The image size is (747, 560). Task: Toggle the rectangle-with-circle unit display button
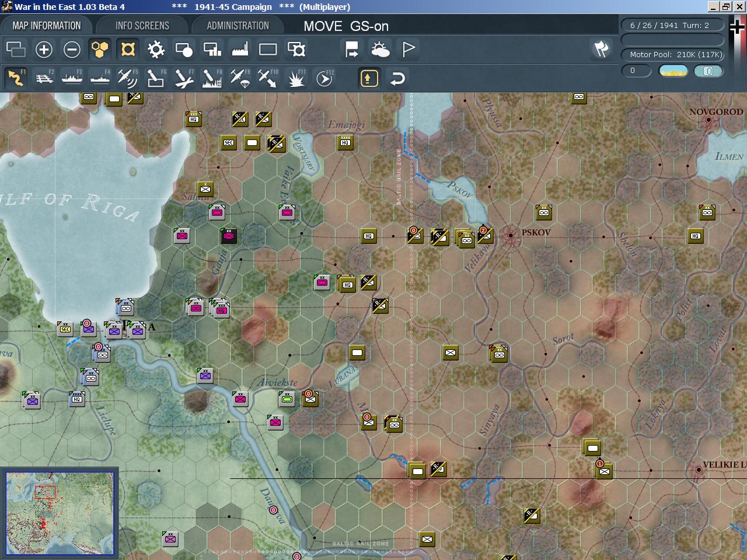184,50
